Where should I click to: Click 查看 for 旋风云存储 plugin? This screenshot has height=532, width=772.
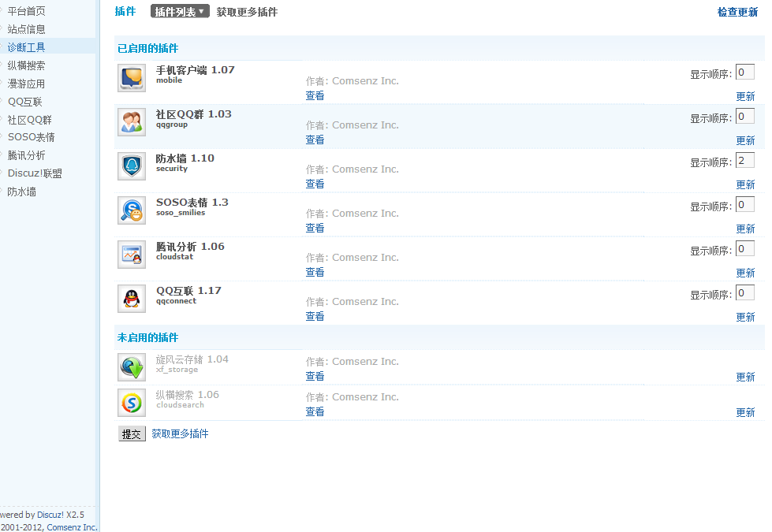(x=315, y=376)
